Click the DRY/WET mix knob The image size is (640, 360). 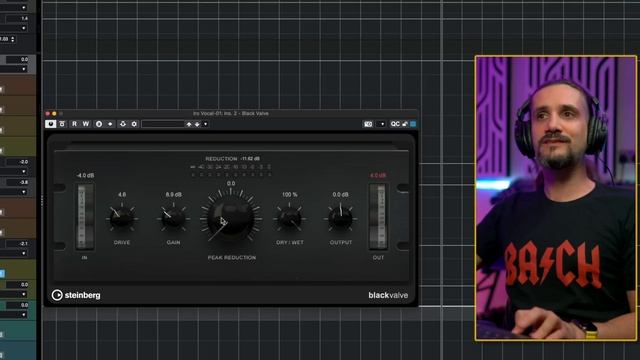tap(289, 218)
